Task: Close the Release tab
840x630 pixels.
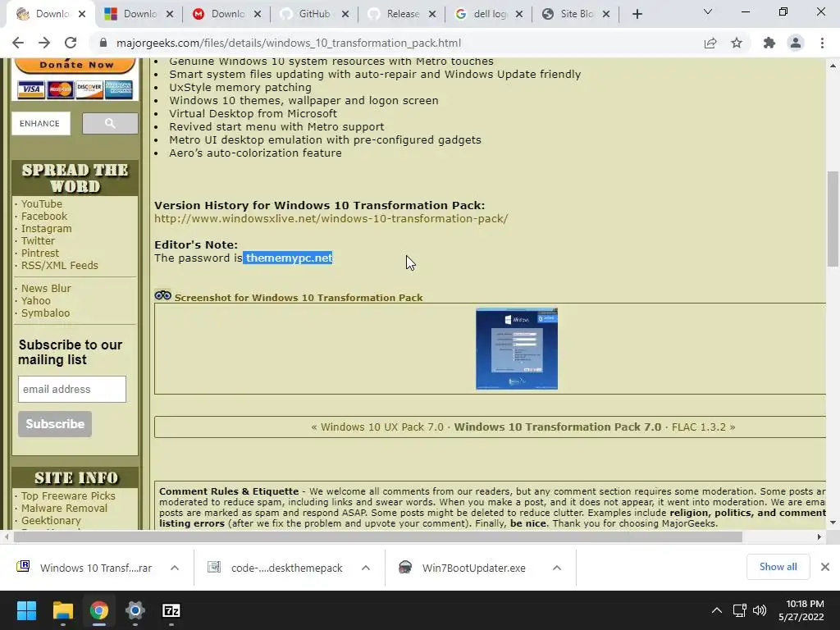Action: [x=432, y=14]
